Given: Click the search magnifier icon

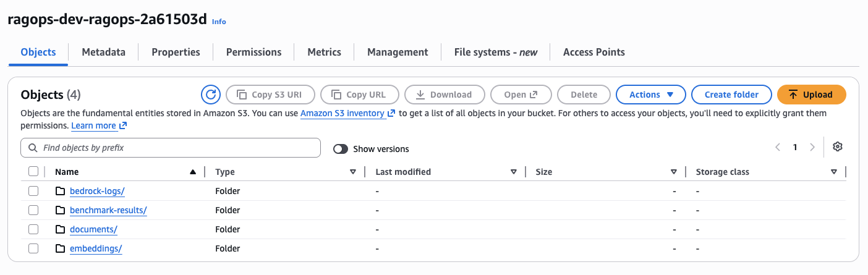Looking at the screenshot, I should pos(33,148).
